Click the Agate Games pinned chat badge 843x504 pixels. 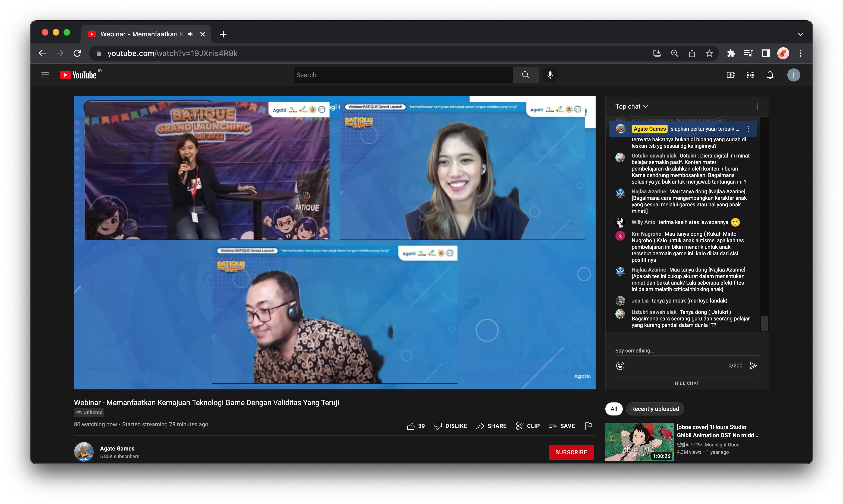click(x=649, y=128)
